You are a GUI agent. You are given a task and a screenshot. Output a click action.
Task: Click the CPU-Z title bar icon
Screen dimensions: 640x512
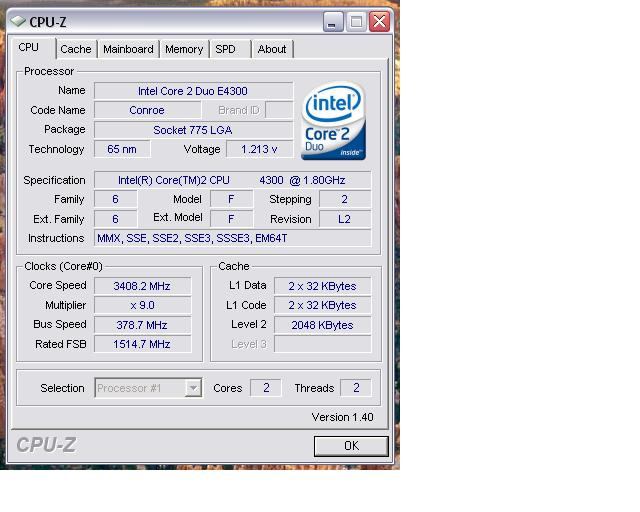point(18,21)
